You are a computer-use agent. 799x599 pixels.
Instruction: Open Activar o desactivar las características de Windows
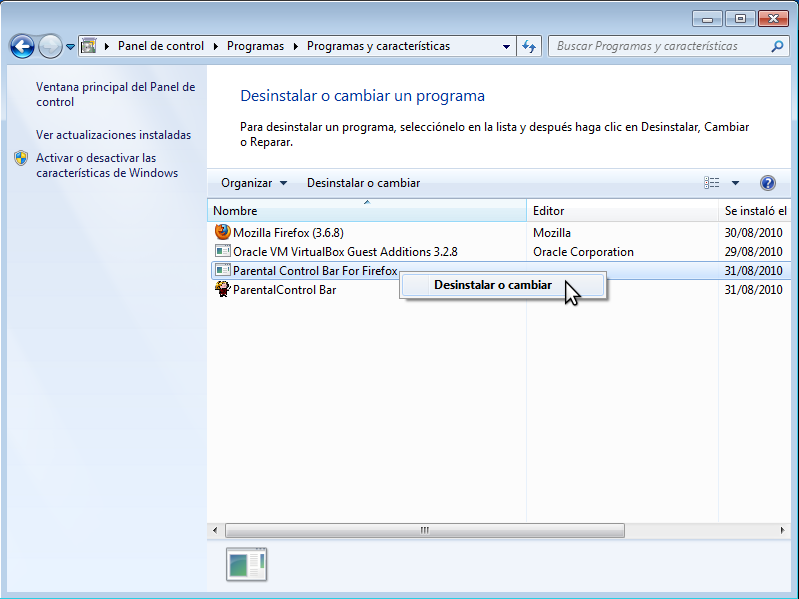coord(107,166)
